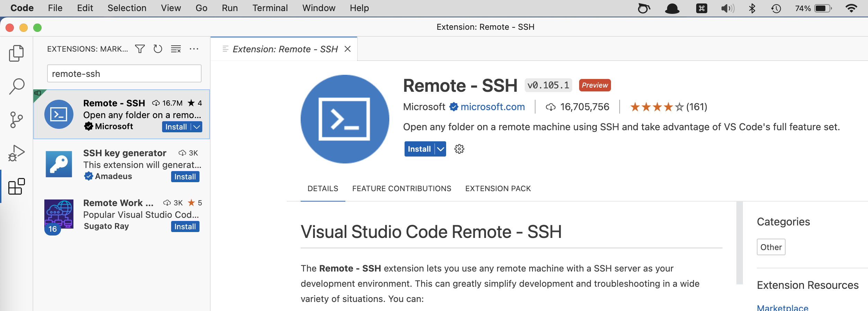Click the Sugato Ray publisher name
Image resolution: width=868 pixels, height=311 pixels.
[x=106, y=226]
